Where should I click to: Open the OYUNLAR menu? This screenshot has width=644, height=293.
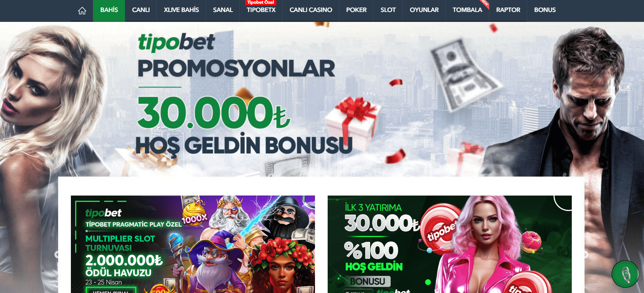coord(424,11)
